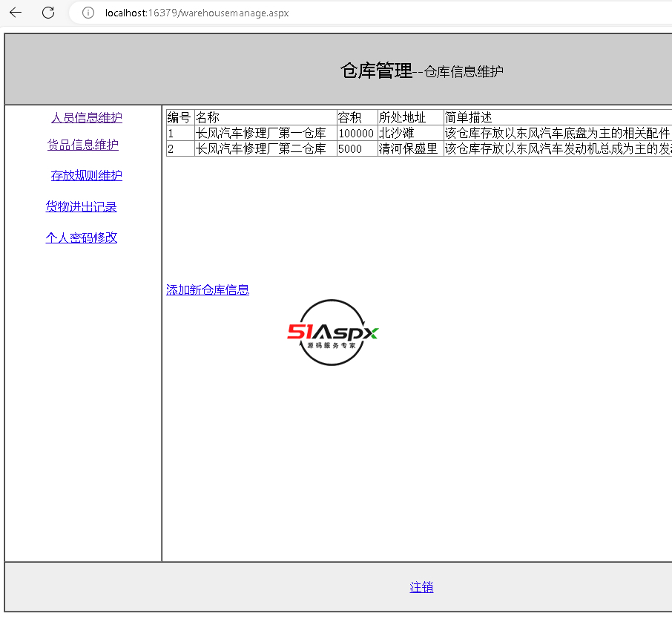Select the 长风汽车修理厂第二仓库 name cell

point(261,148)
